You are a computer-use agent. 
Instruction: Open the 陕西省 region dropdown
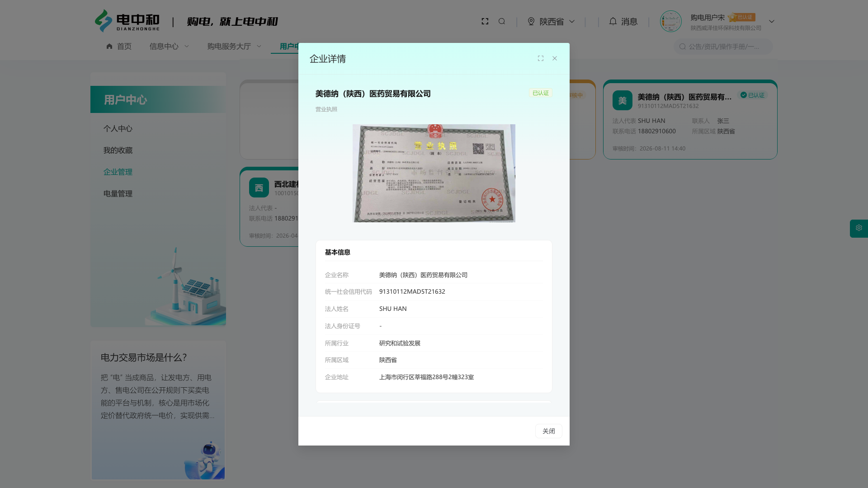552,21
